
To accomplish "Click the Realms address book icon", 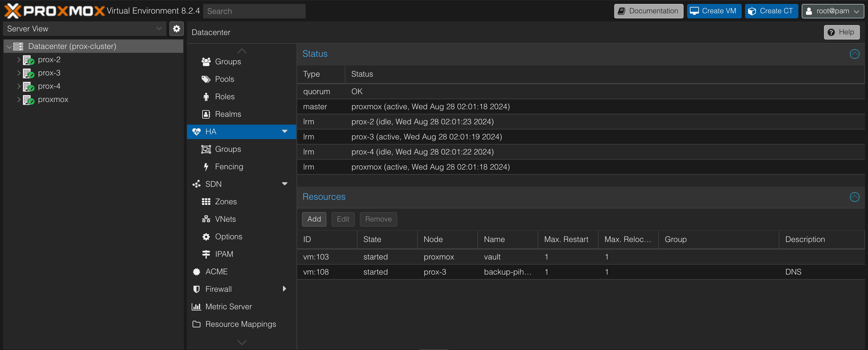I will point(206,114).
